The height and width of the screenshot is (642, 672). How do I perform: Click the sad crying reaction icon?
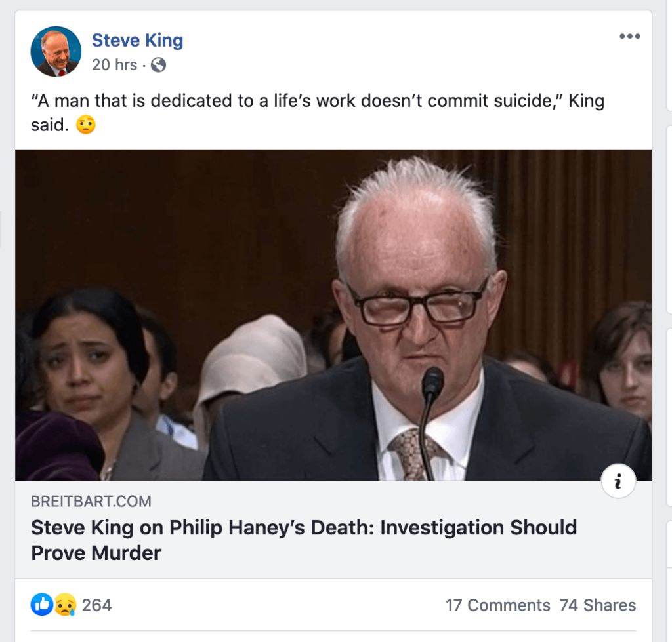[65, 605]
